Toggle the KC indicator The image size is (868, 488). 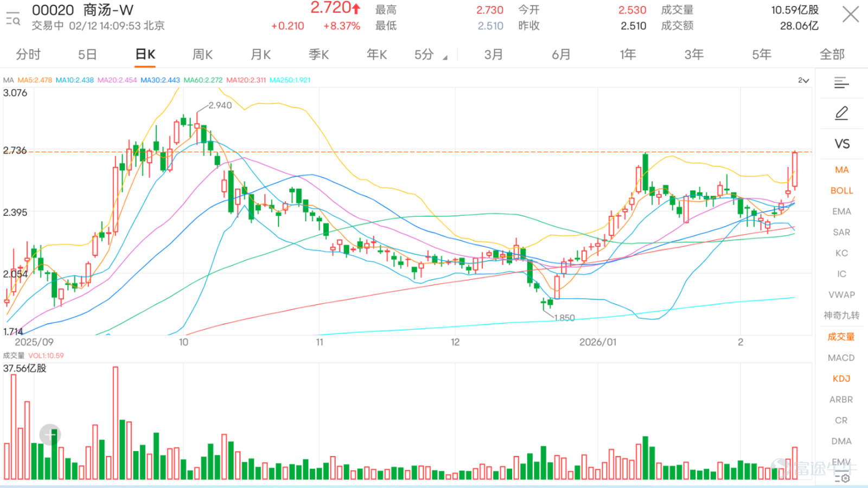click(842, 253)
